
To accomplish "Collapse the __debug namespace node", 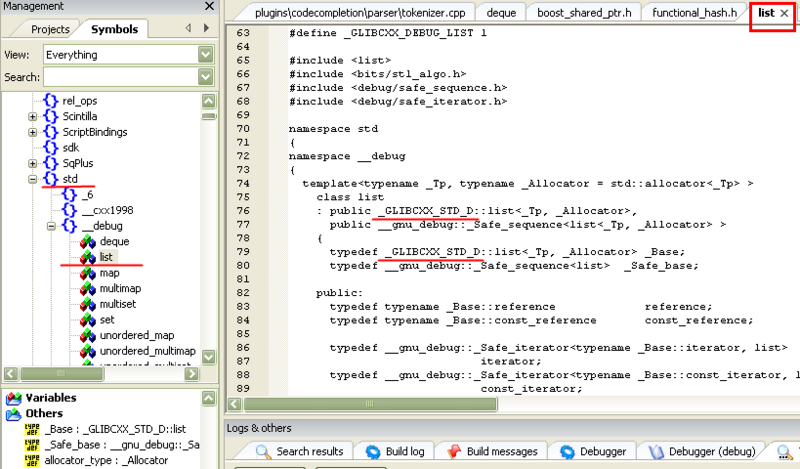I will tap(52, 226).
